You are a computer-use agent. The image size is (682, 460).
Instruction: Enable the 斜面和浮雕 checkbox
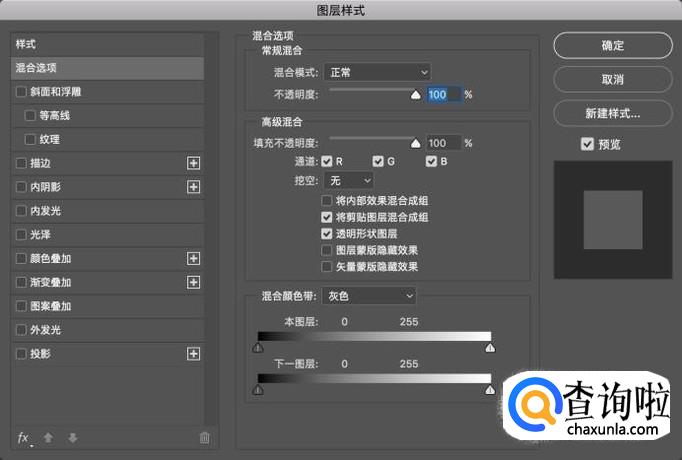pyautogui.click(x=21, y=92)
